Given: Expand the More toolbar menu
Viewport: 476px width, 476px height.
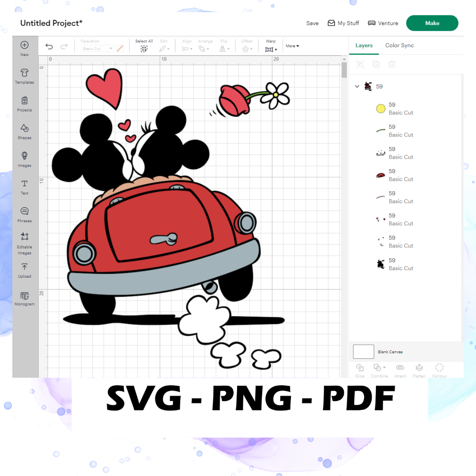Looking at the screenshot, I should (x=292, y=46).
